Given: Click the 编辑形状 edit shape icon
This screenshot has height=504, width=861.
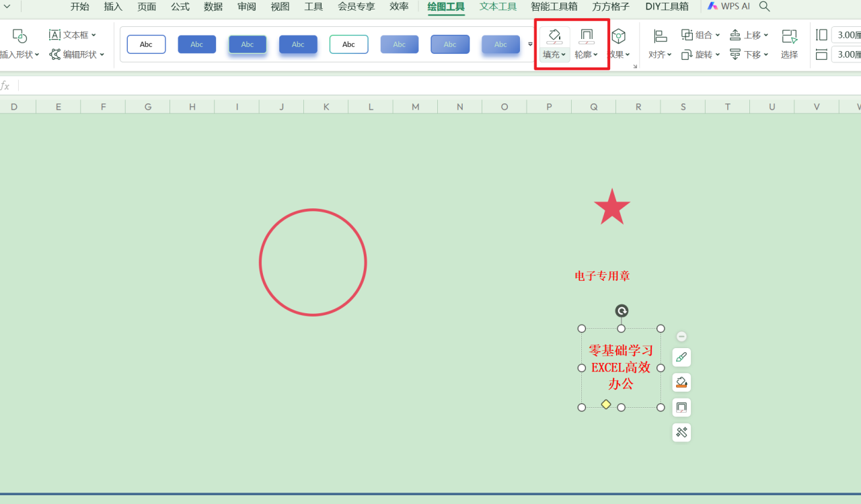Looking at the screenshot, I should click(x=54, y=54).
